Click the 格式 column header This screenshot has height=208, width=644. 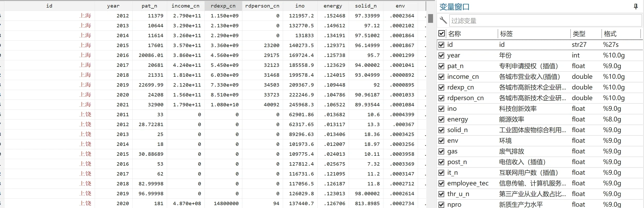621,34
